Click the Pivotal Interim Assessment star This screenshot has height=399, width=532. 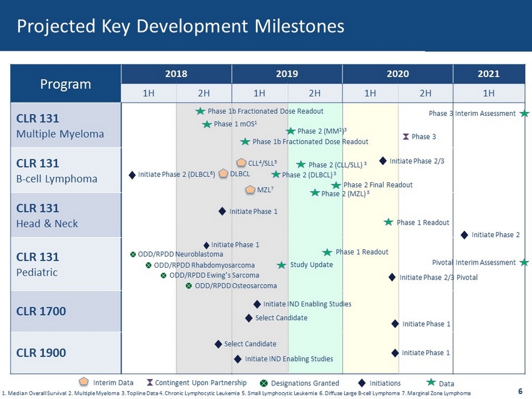524,263
